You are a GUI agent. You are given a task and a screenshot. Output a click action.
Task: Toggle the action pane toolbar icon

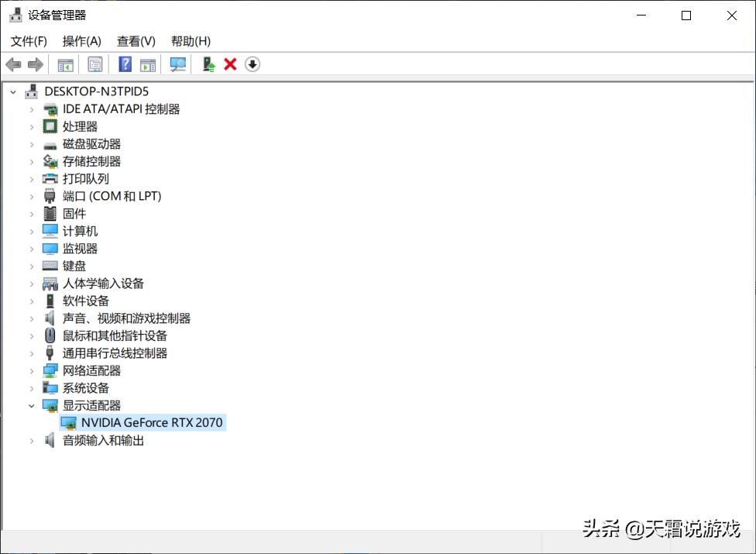[148, 64]
